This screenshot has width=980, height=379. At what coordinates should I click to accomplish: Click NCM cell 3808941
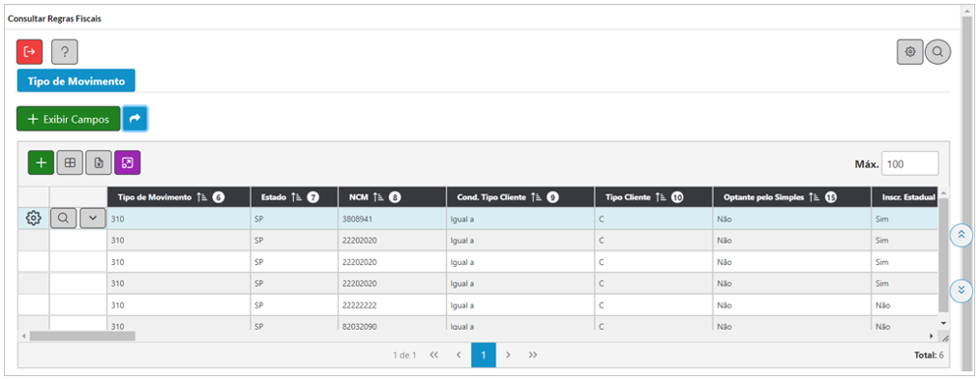[393, 219]
